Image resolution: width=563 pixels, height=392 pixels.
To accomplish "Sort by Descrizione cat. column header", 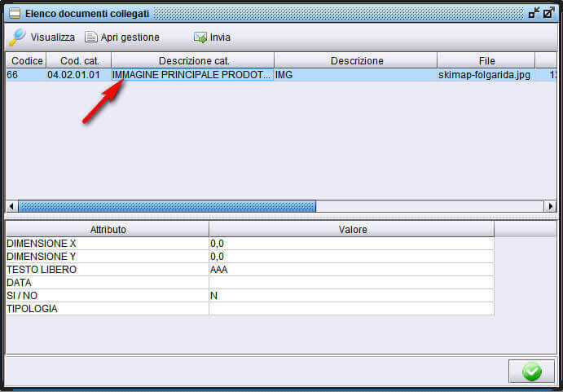I will point(193,61).
